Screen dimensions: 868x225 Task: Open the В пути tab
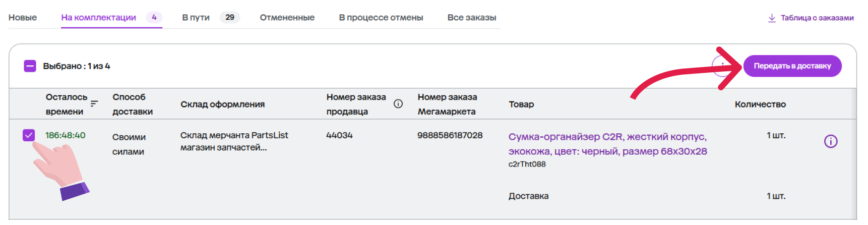pos(195,17)
